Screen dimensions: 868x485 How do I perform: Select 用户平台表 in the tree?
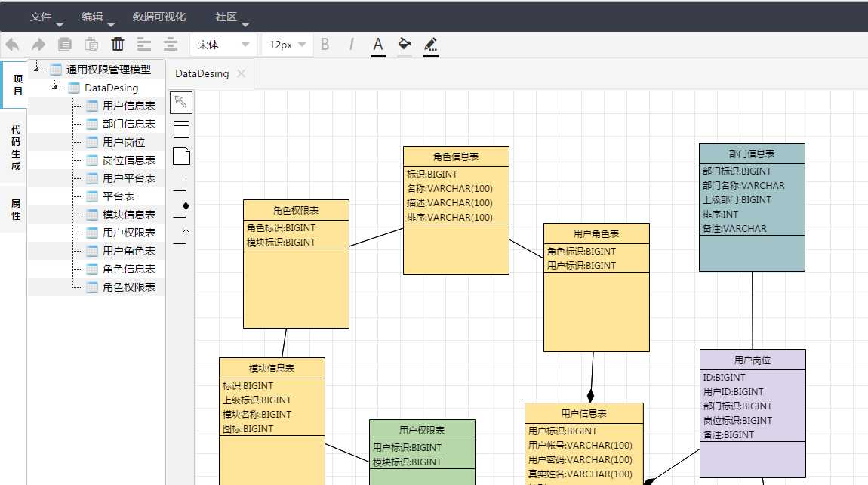point(129,178)
